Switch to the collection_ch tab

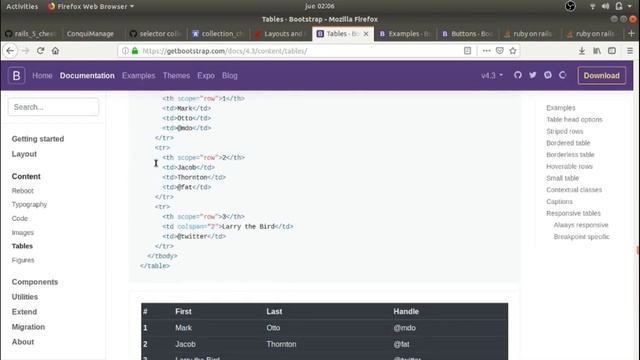pos(218,34)
